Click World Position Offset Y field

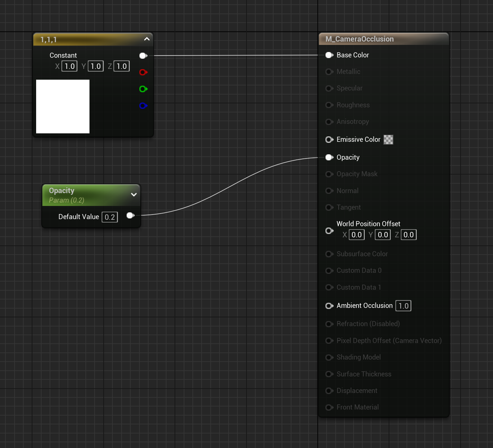[x=383, y=235]
